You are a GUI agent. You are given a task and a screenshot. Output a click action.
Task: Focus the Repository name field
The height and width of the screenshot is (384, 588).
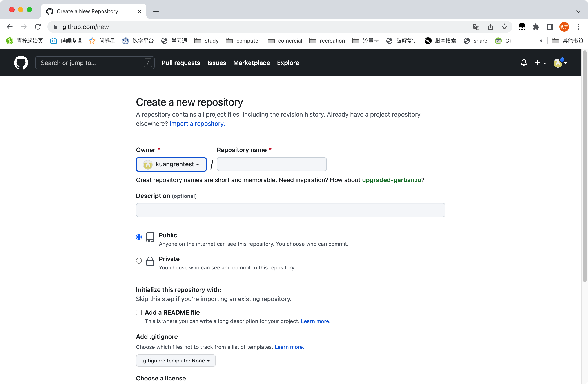pos(272,164)
